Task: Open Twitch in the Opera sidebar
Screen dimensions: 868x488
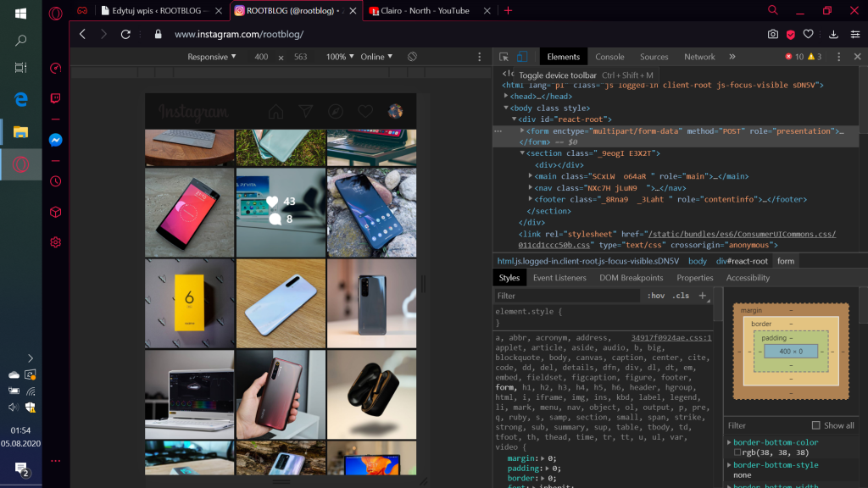Action: [55, 98]
